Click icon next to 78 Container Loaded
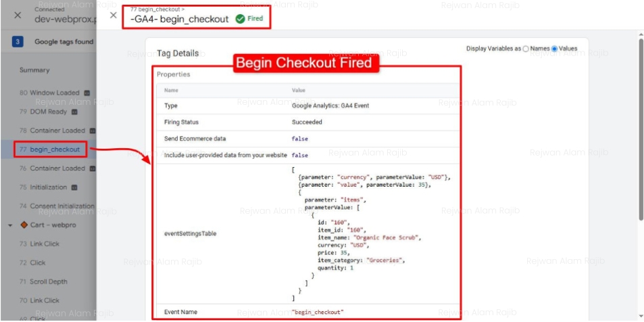The height and width of the screenshot is (322, 644). (92, 131)
